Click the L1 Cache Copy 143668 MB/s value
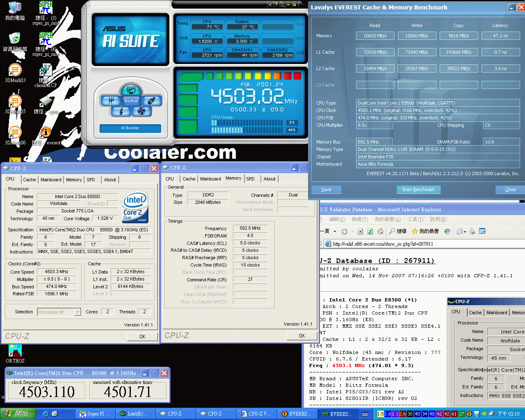 coord(459,52)
